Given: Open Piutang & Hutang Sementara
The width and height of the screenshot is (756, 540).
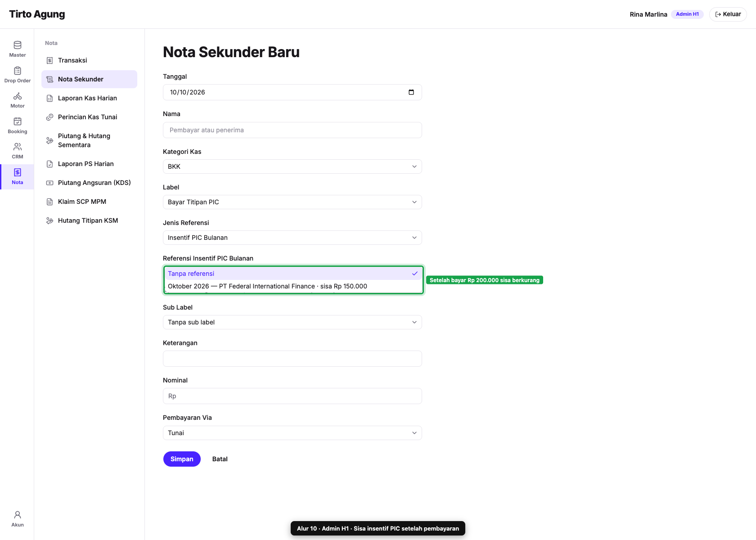Looking at the screenshot, I should (x=89, y=140).
